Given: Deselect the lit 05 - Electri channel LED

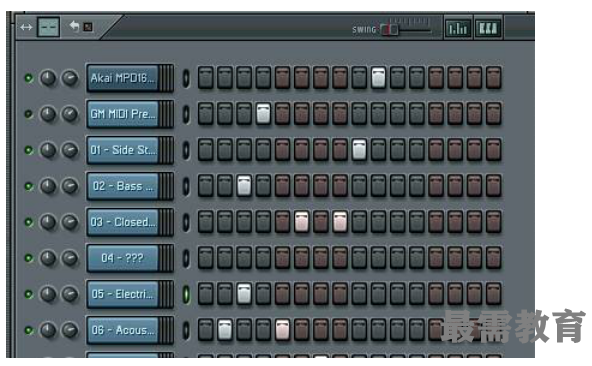Looking at the screenshot, I should pyautogui.click(x=186, y=294).
